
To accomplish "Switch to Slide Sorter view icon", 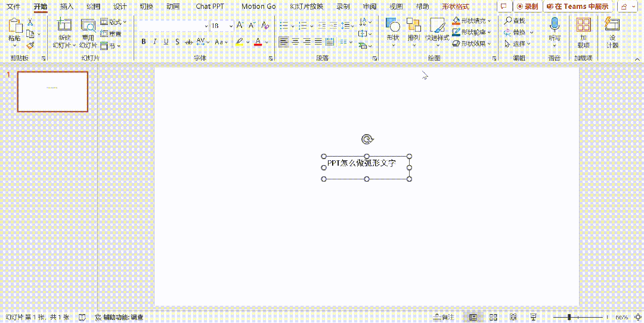I will [x=494, y=317].
